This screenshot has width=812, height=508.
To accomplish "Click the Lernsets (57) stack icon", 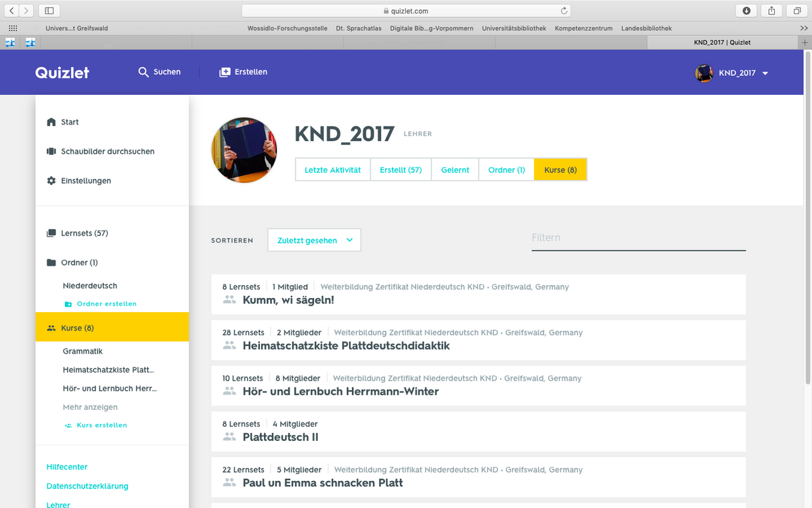I will click(x=51, y=233).
